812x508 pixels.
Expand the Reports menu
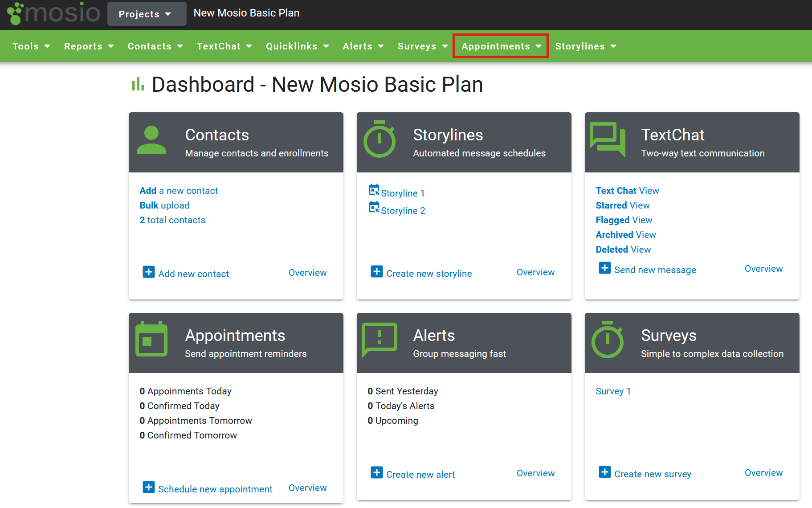[x=89, y=46]
